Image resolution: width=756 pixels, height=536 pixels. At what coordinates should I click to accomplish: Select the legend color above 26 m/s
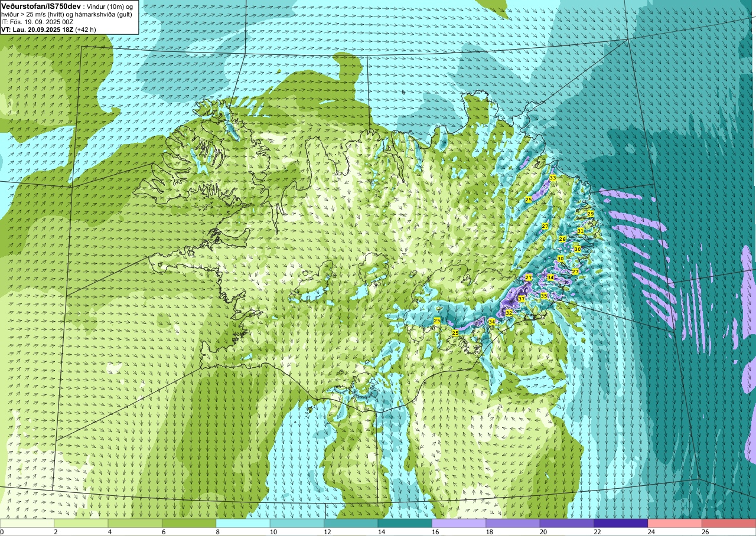pyautogui.click(x=729, y=523)
